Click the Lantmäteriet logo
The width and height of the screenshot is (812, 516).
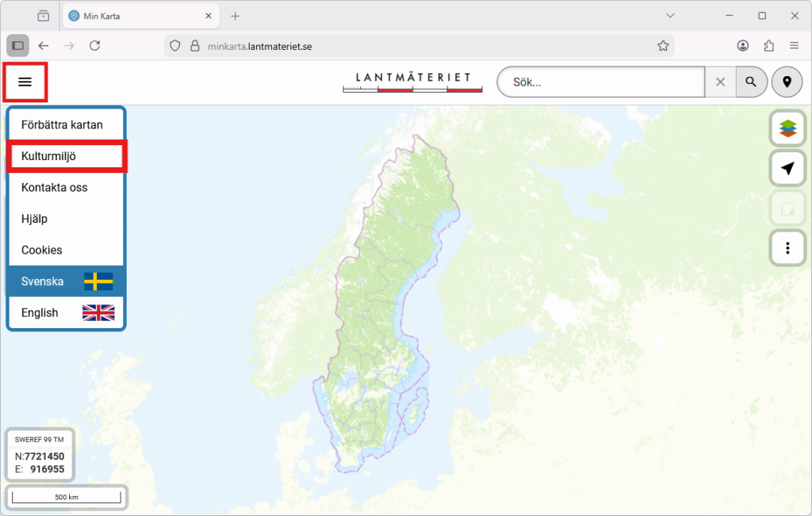click(412, 82)
